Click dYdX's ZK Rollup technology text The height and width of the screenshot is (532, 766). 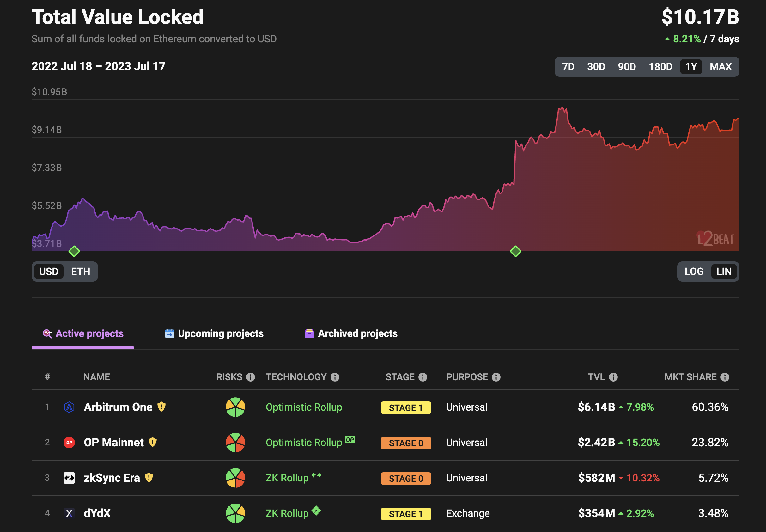click(x=287, y=513)
